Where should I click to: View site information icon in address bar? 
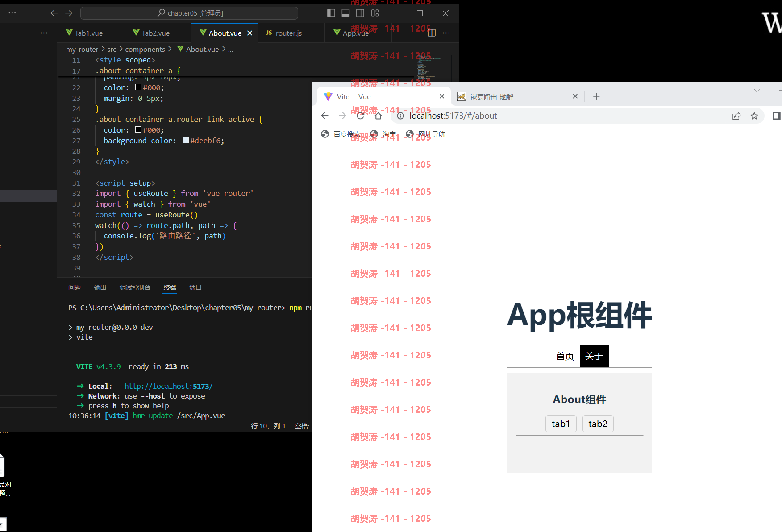[400, 116]
